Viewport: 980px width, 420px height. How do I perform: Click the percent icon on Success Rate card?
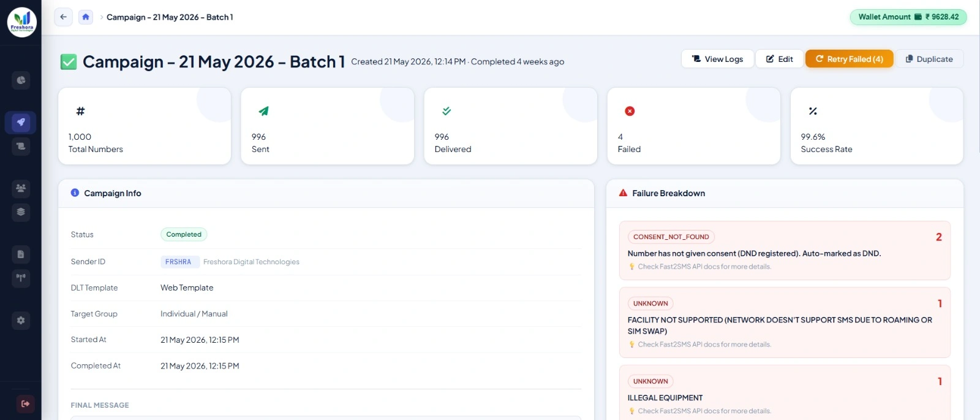point(813,111)
